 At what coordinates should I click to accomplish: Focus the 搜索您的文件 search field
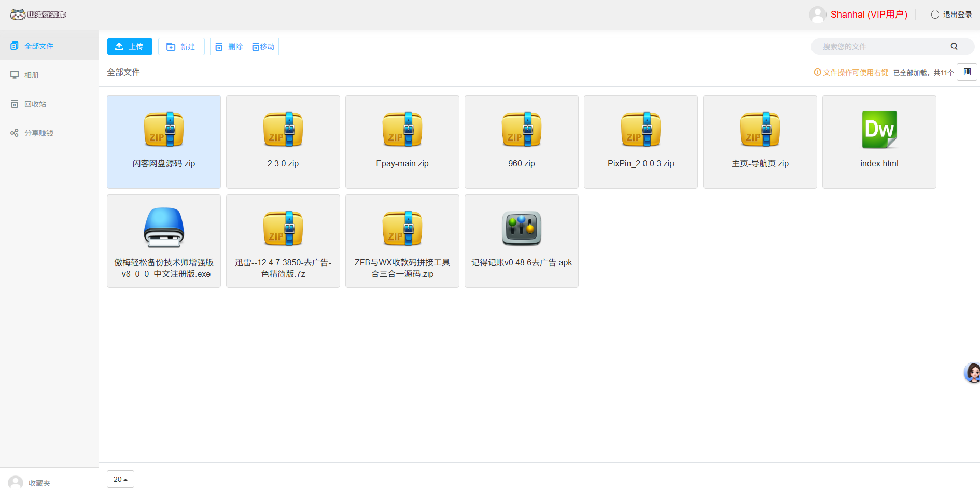[x=881, y=47]
